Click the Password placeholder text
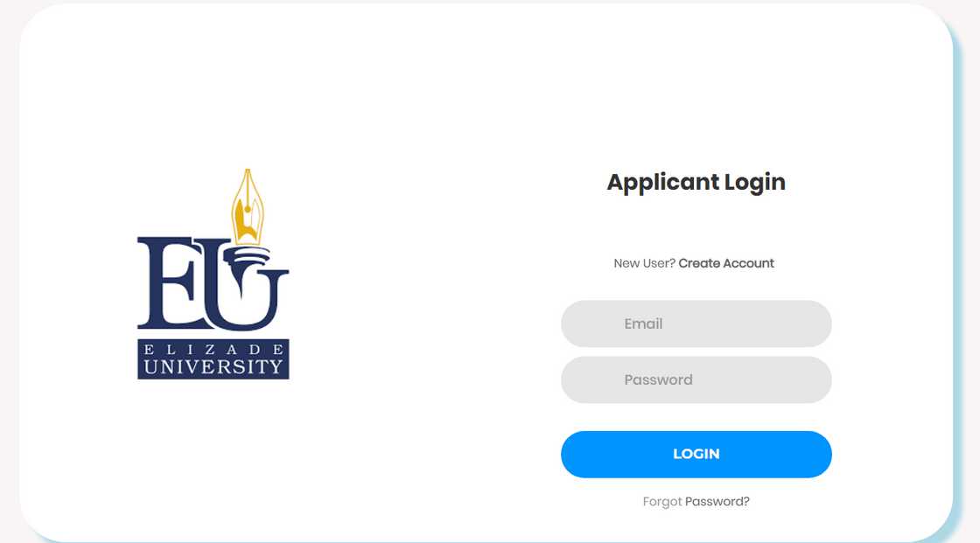 658,379
